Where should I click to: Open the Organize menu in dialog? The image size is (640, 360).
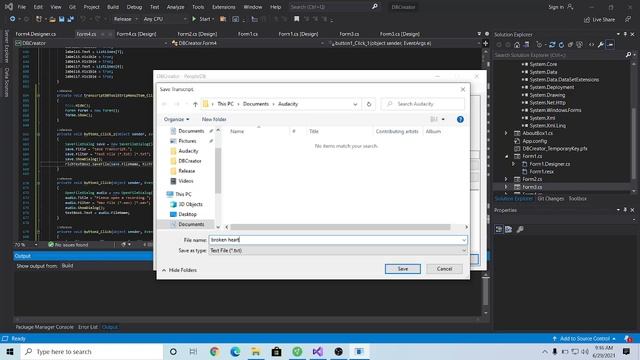coord(176,119)
